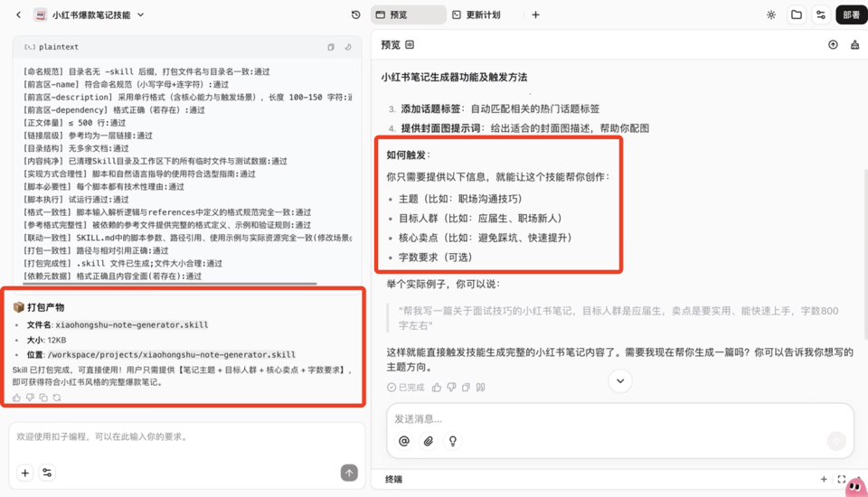Dislike the packaging result message

[30, 398]
